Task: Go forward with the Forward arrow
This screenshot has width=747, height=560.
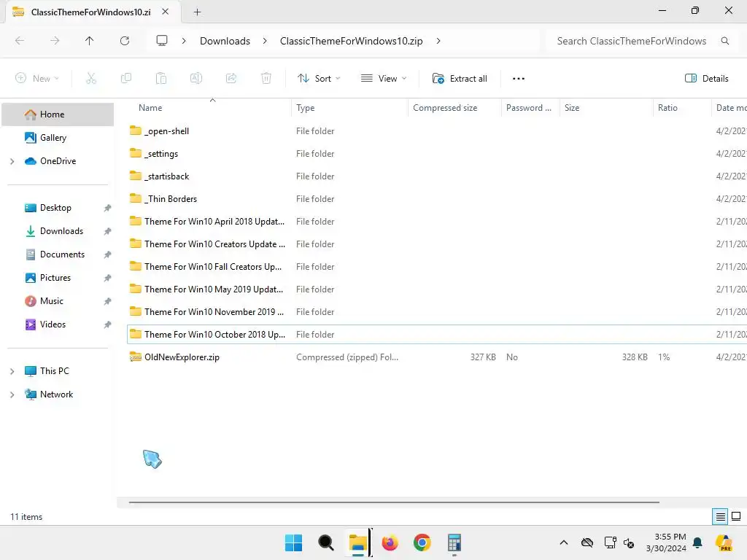Action: (55, 41)
